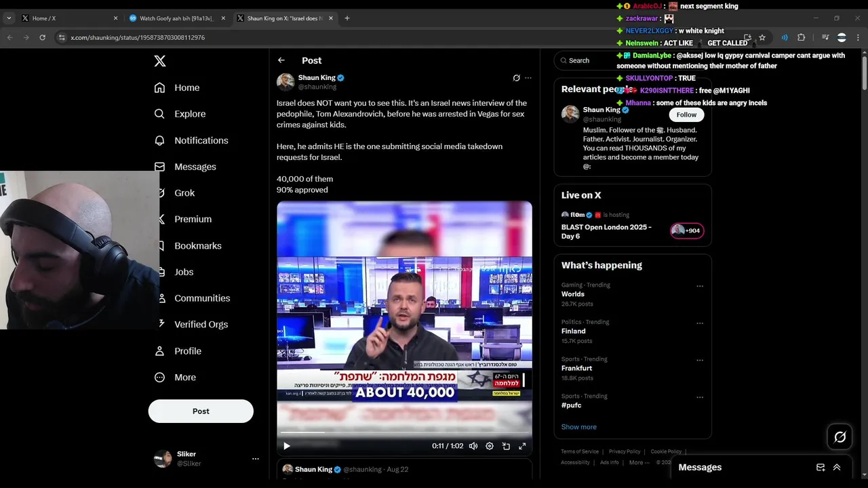Viewport: 868px width, 488px height.
Task: Open the Sliker account options menu
Action: click(x=256, y=459)
